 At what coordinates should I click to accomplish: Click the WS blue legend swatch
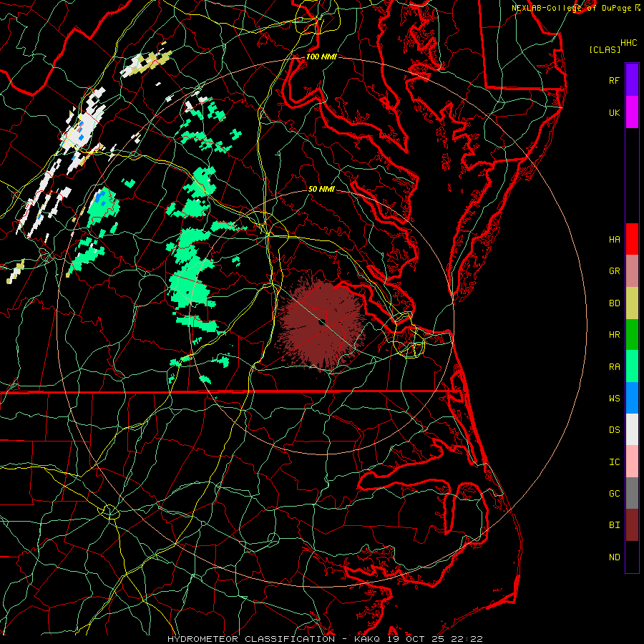[632, 398]
